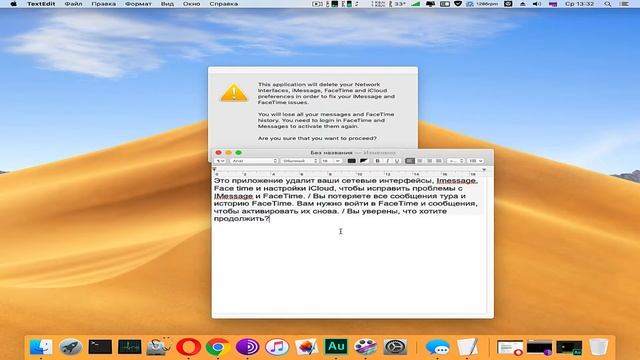Click the volume icon in the menu bar
The image size is (640, 360).
(537, 4)
